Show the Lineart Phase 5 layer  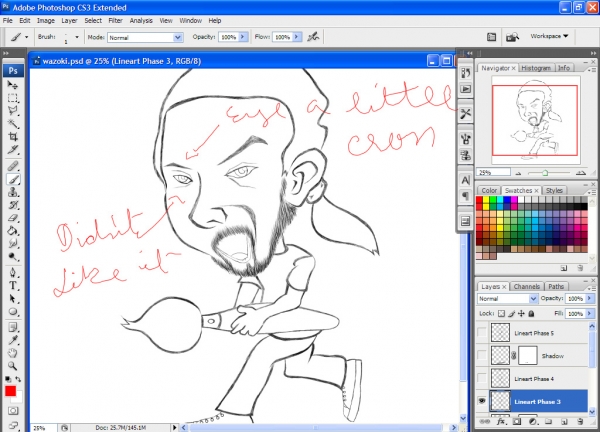tap(482, 333)
